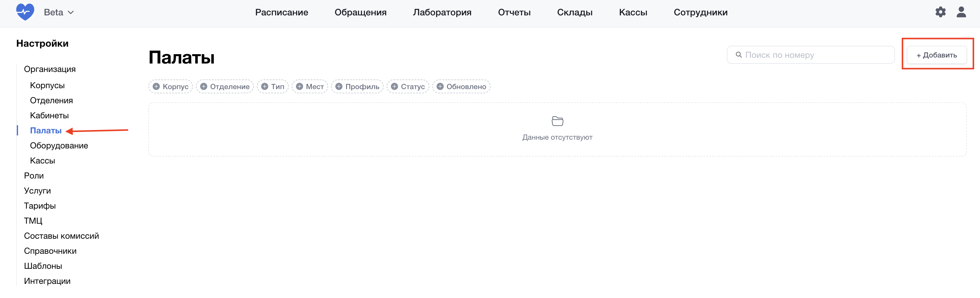
Task: Open the settings gear icon
Action: pos(940,12)
